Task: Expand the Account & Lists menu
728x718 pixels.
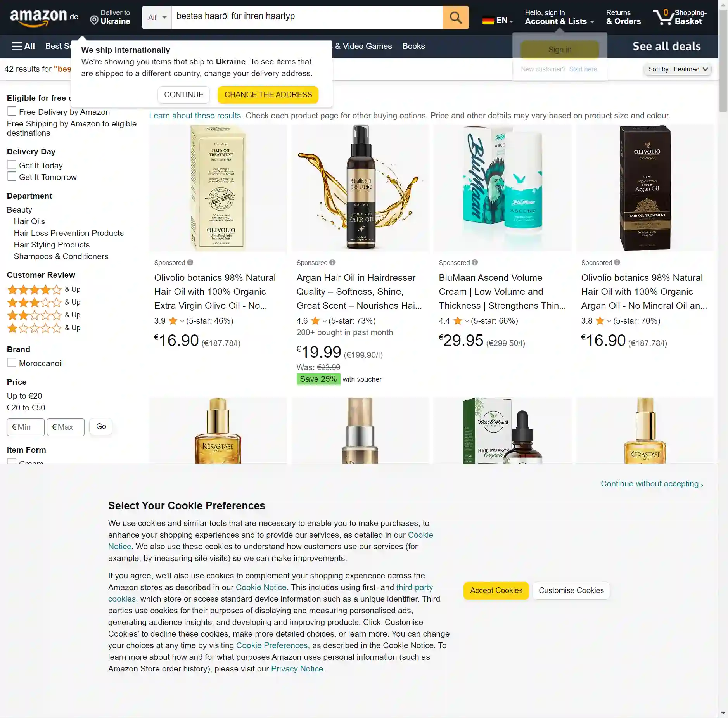Action: tap(559, 17)
